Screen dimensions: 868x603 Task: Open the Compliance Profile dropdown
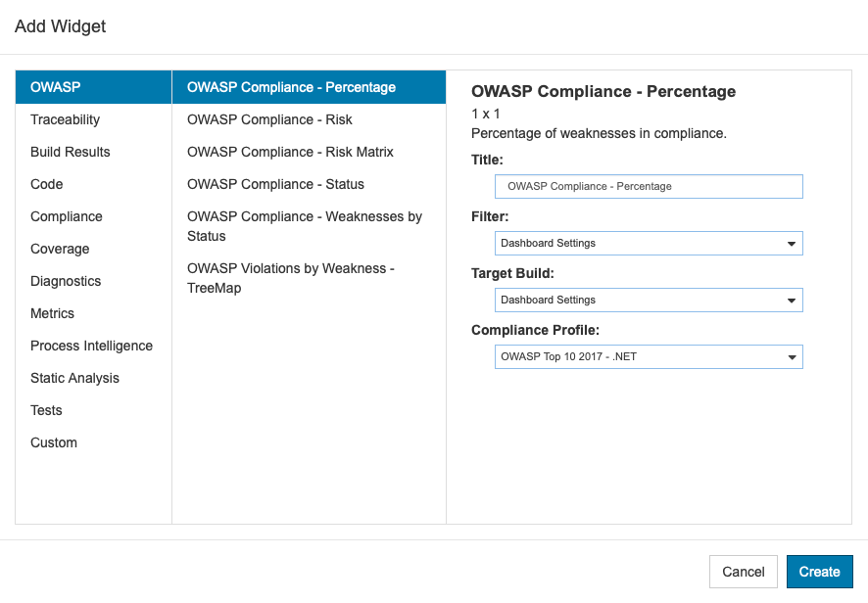click(x=649, y=357)
